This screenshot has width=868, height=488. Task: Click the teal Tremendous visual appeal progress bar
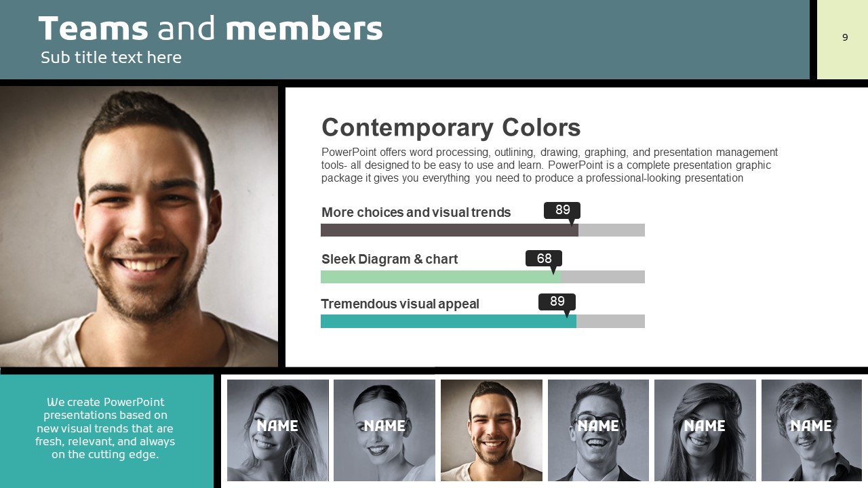(x=448, y=321)
